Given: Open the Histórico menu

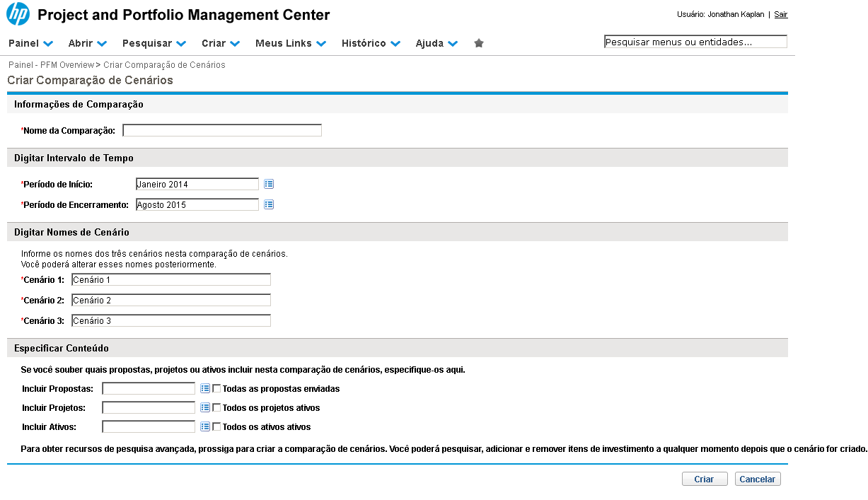Looking at the screenshot, I should [370, 43].
